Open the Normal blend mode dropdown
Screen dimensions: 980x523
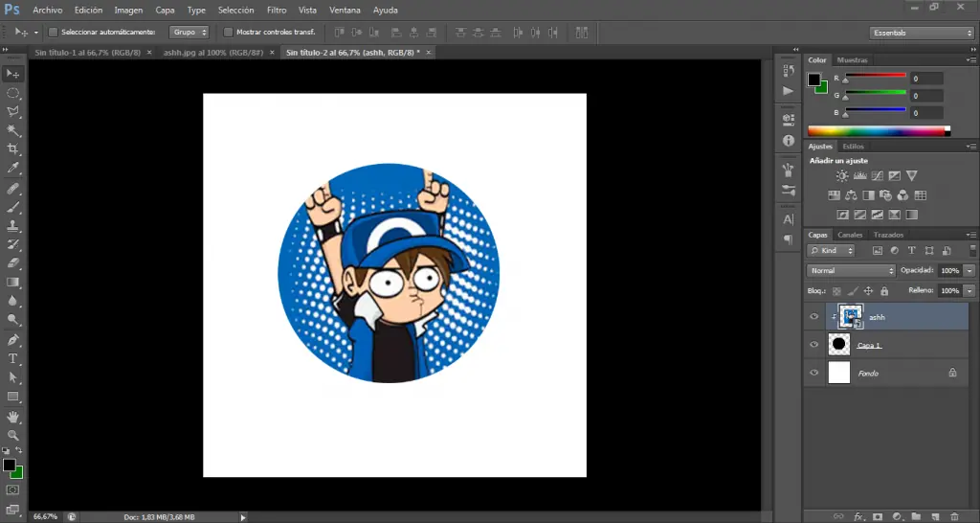coord(851,271)
